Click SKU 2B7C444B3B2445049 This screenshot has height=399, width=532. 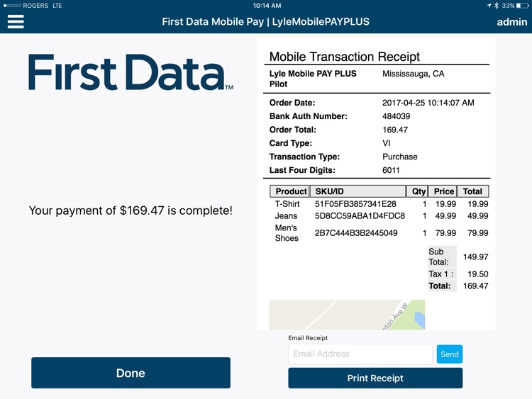(356, 233)
